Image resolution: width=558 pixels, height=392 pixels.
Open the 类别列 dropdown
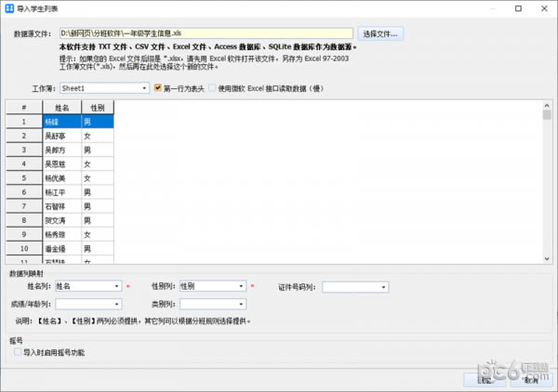coord(213,304)
